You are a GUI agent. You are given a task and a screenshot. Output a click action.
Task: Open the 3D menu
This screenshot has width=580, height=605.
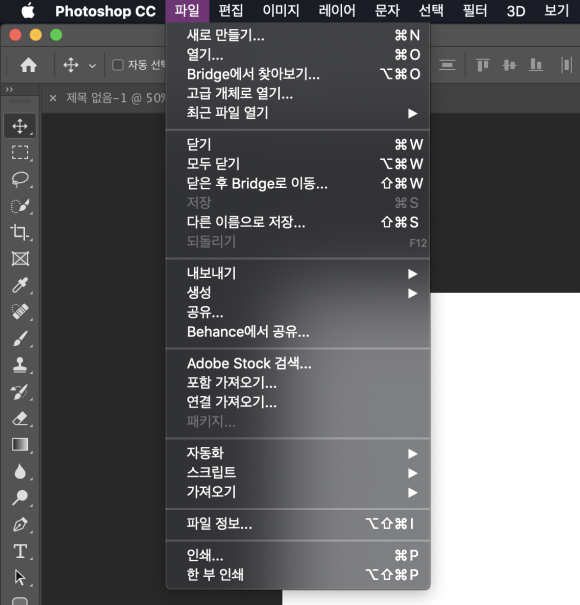[516, 11]
